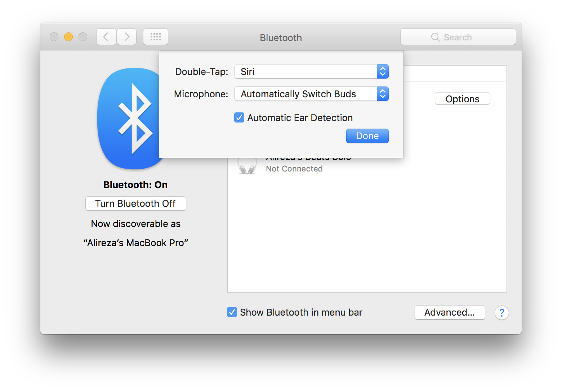The image size is (562, 392).
Task: Click the Double-Tap: label
Action: coord(202,72)
